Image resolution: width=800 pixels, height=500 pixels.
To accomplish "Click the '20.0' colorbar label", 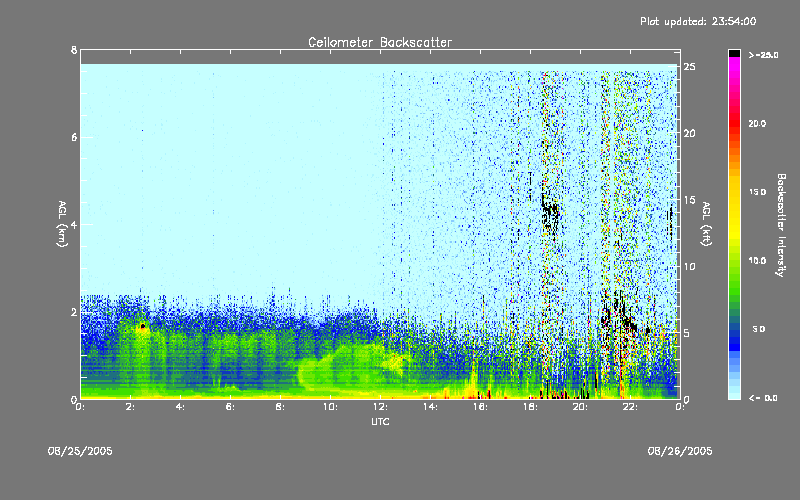I will pos(757,123).
